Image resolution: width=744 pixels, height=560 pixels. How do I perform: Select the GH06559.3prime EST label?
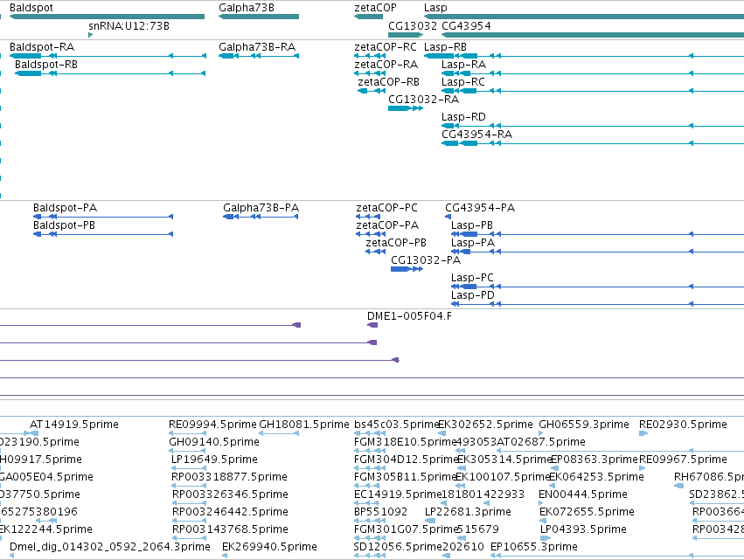pos(584,425)
